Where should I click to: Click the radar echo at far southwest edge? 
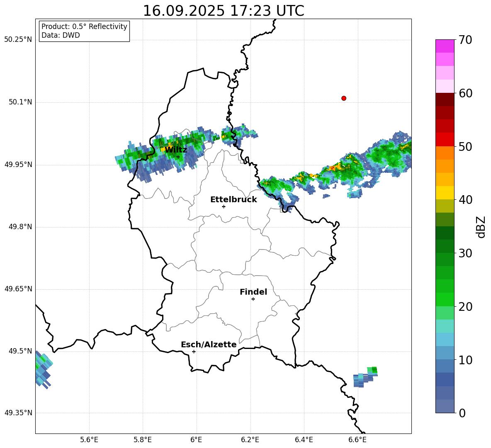coord(43,370)
